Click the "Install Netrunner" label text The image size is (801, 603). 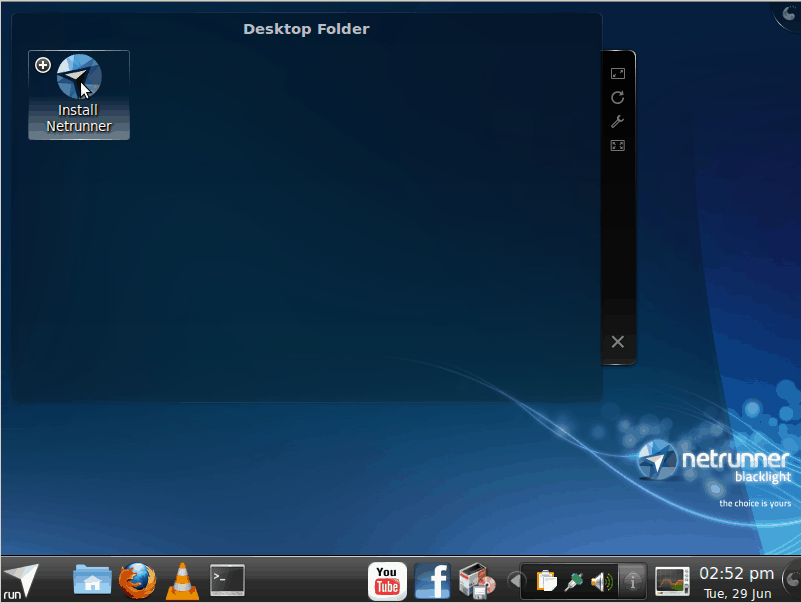click(79, 118)
